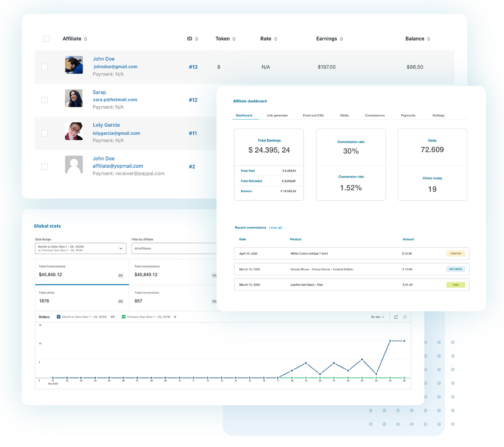Check the select-all affiliates checkbox
This screenshot has width=504, height=447.
pyautogui.click(x=46, y=38)
